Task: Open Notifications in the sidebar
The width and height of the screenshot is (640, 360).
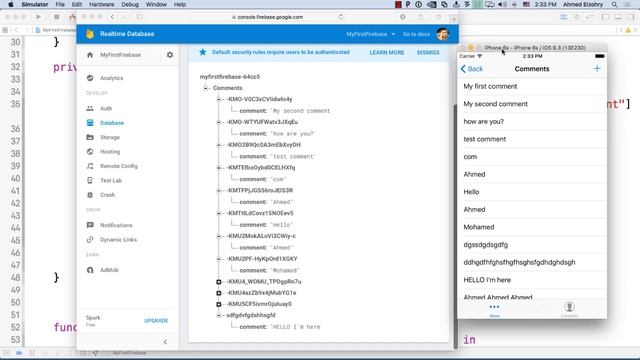Action: click(116, 225)
